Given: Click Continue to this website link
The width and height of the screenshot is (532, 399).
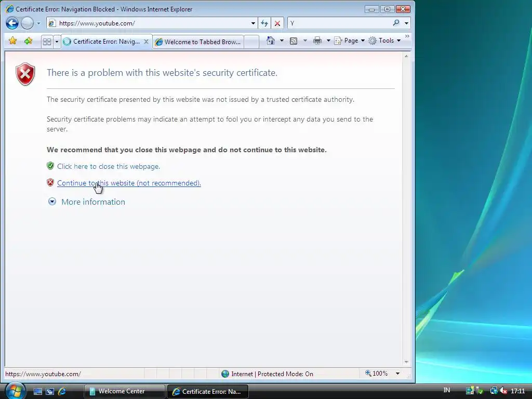Looking at the screenshot, I should 129,183.
